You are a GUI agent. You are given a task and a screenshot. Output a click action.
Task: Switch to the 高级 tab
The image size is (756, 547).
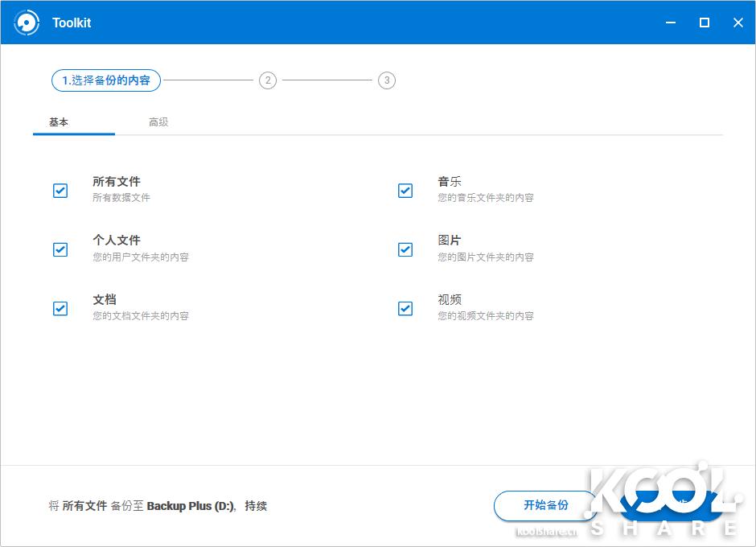[158, 122]
